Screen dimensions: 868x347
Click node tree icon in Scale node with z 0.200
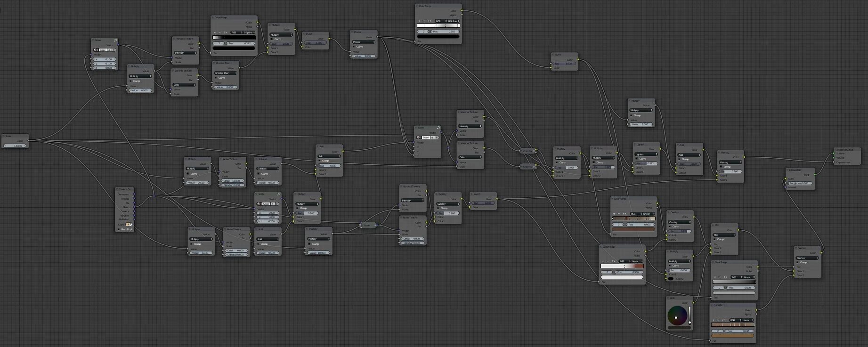click(260, 204)
